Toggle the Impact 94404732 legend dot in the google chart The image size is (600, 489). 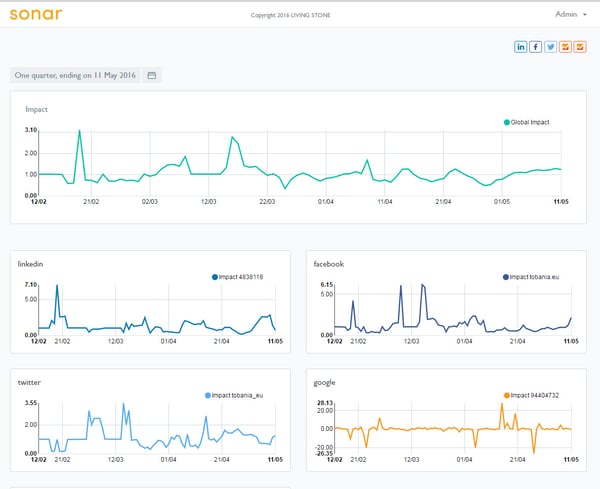click(507, 395)
